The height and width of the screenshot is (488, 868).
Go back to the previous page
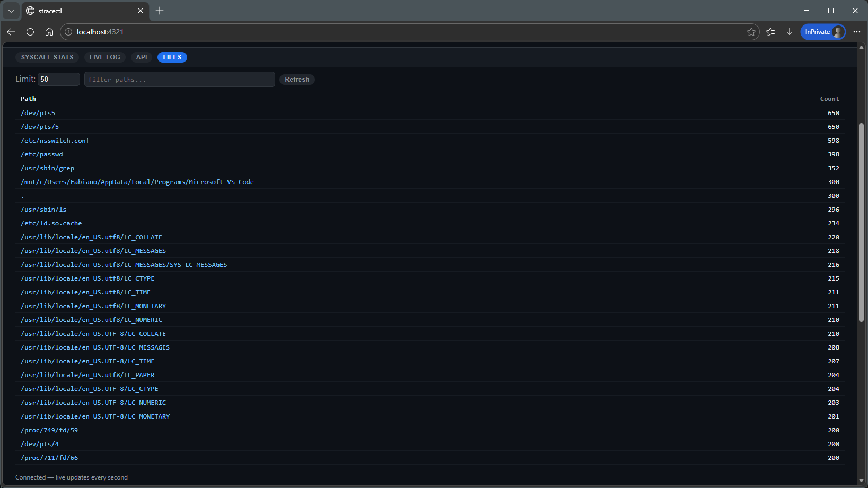coord(11,32)
